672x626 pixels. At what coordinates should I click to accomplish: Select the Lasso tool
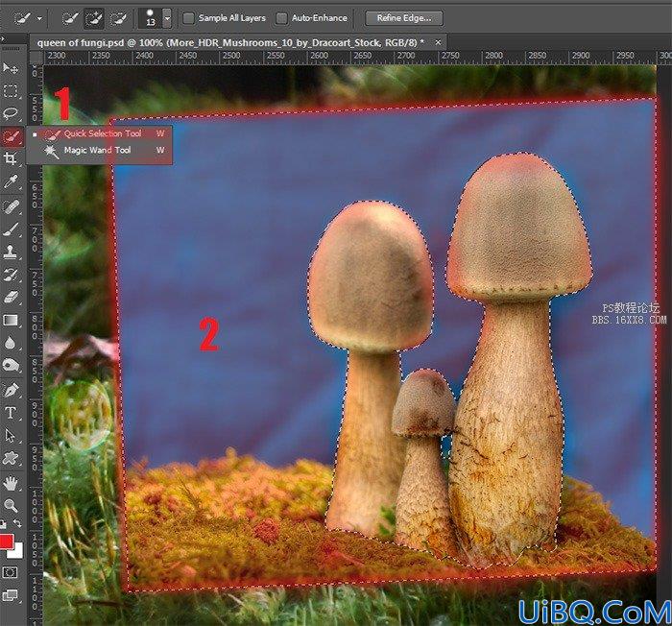coord(11,113)
